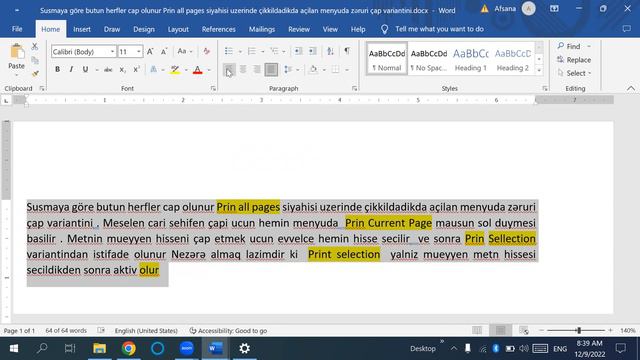The height and width of the screenshot is (360, 640).
Task: Apply the Normal style
Action: click(x=387, y=59)
